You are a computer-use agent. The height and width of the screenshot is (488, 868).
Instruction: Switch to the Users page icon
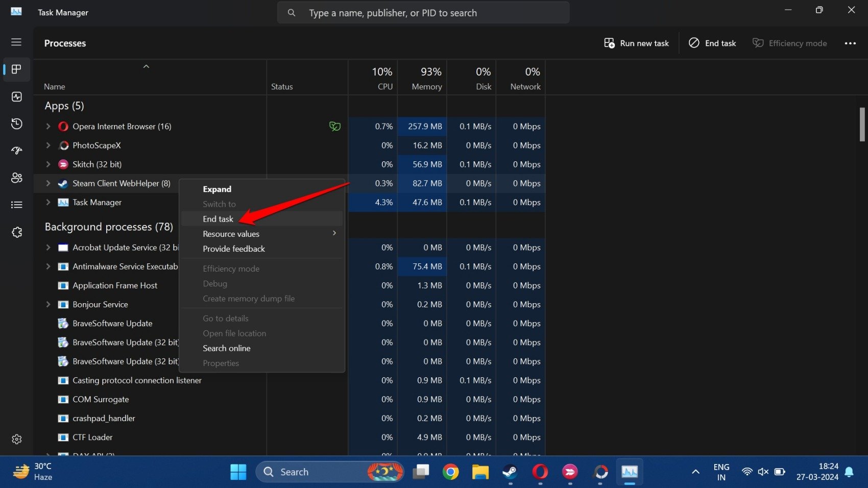(x=16, y=178)
